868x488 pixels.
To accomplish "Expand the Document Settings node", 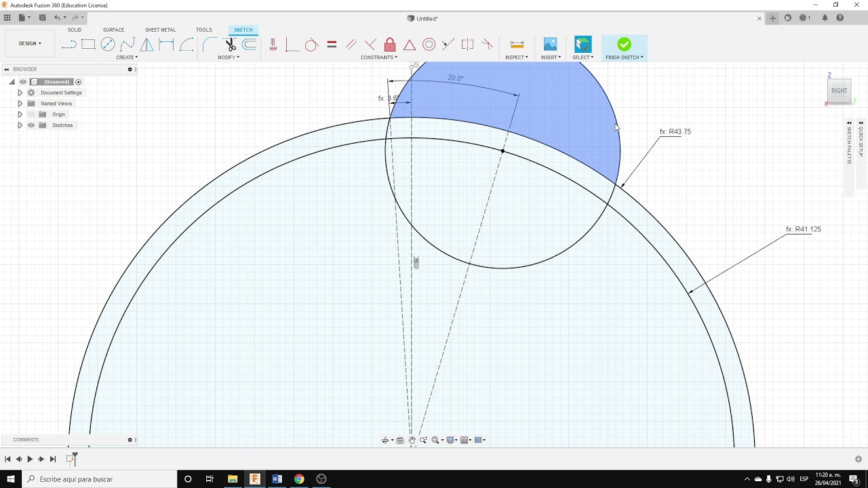I will (20, 93).
